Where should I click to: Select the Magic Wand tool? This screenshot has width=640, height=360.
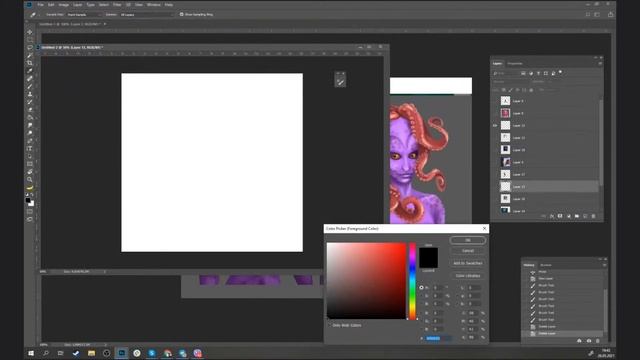30,56
